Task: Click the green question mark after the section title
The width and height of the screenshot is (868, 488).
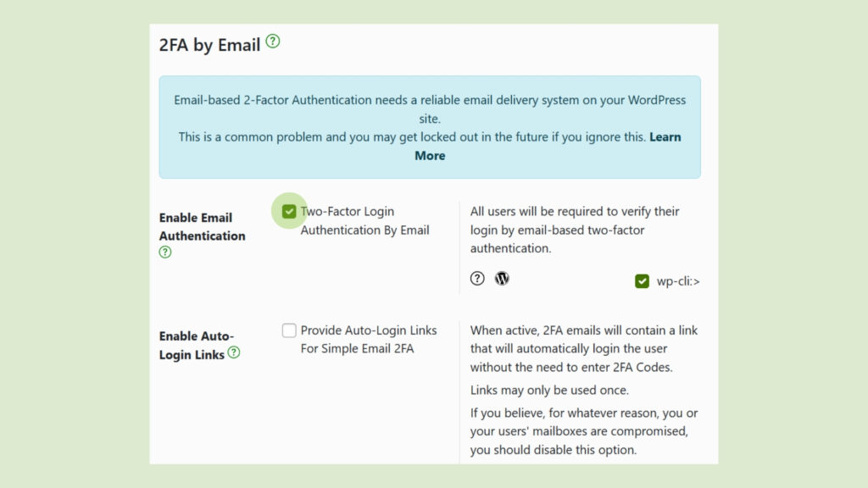Action: 271,42
